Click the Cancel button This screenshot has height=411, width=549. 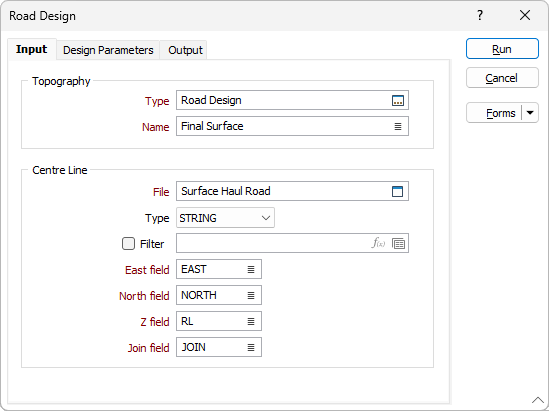pos(502,78)
